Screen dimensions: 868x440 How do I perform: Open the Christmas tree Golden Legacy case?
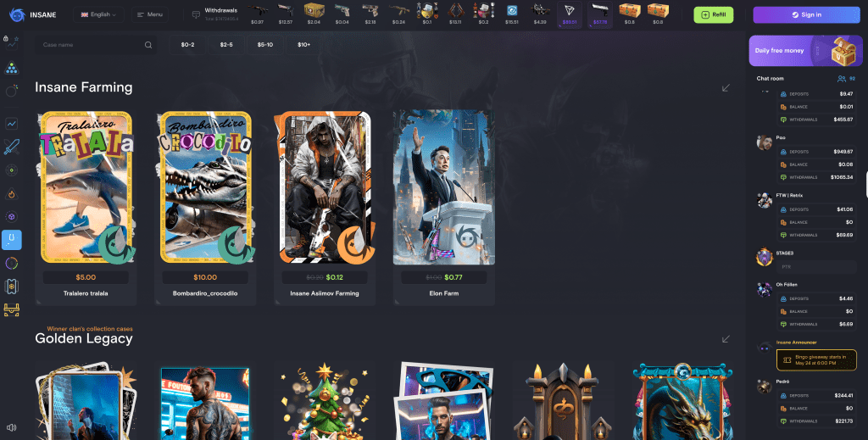tap(325, 401)
